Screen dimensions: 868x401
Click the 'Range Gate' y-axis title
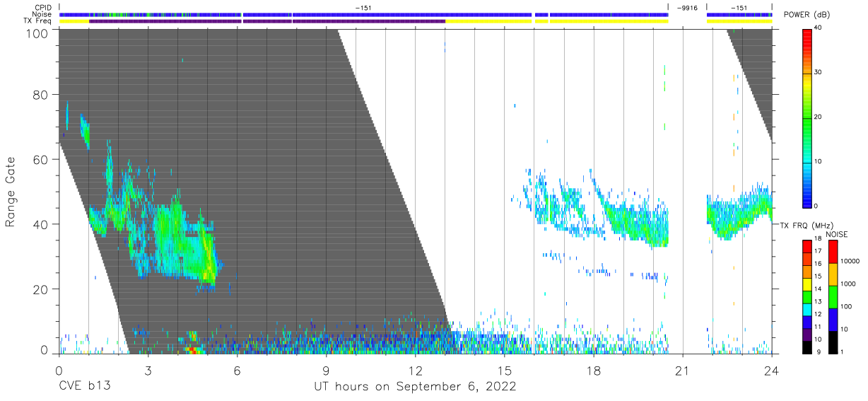[11, 192]
